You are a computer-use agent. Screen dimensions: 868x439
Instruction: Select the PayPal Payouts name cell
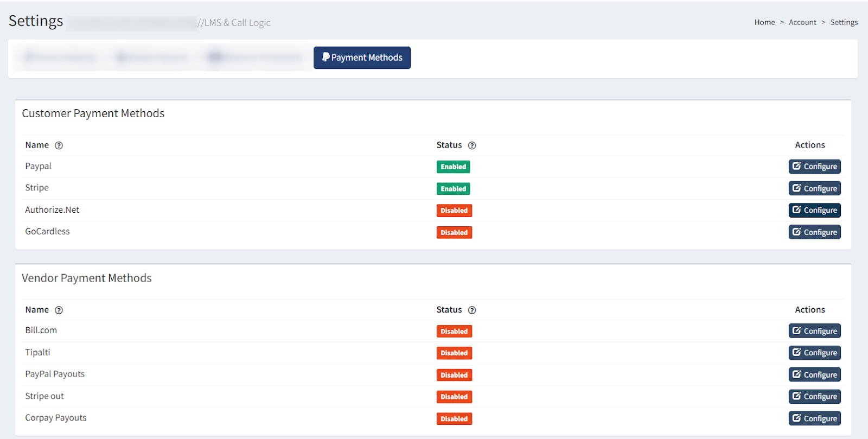[x=55, y=374]
